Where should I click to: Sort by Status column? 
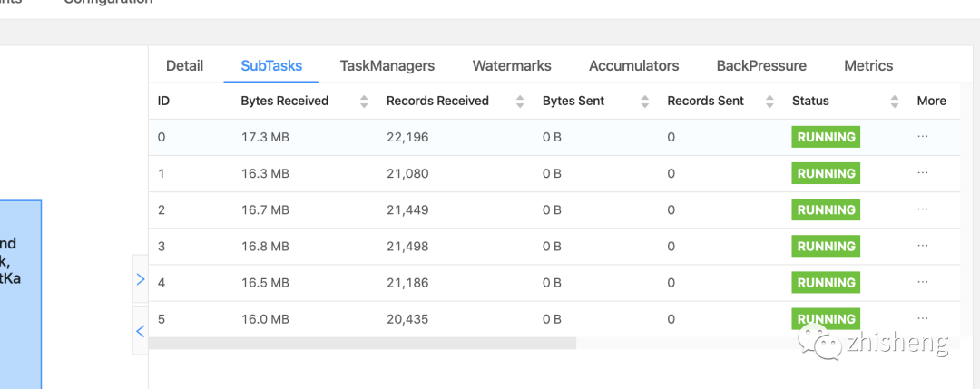tap(894, 102)
